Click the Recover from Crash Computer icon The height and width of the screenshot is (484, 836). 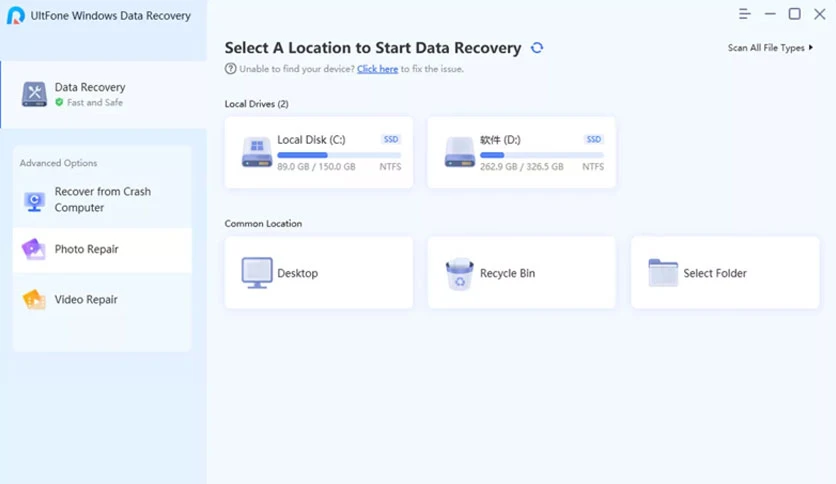click(x=34, y=201)
